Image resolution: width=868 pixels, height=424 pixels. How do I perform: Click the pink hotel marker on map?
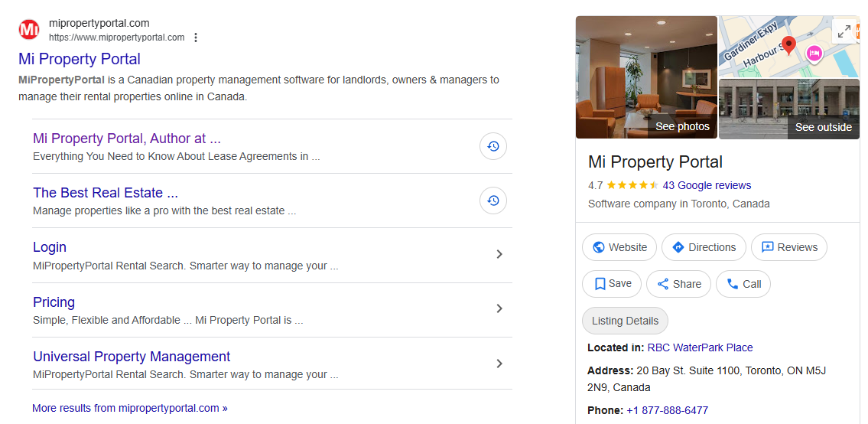coord(814,54)
